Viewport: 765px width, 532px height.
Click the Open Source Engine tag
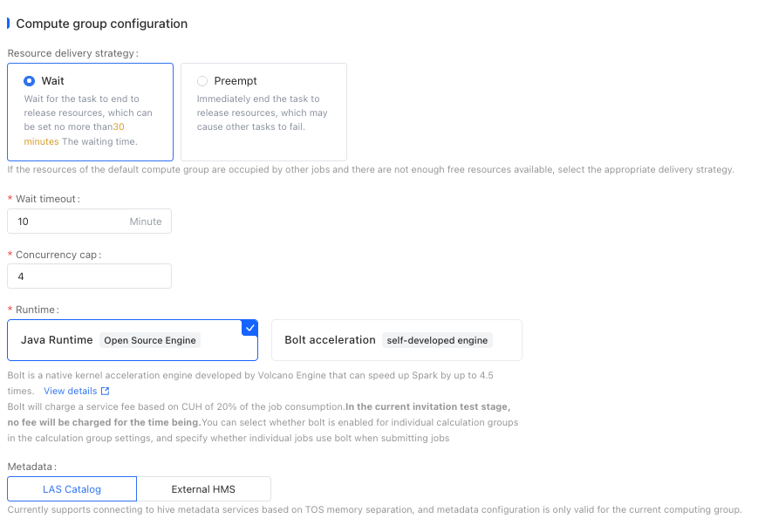click(150, 340)
